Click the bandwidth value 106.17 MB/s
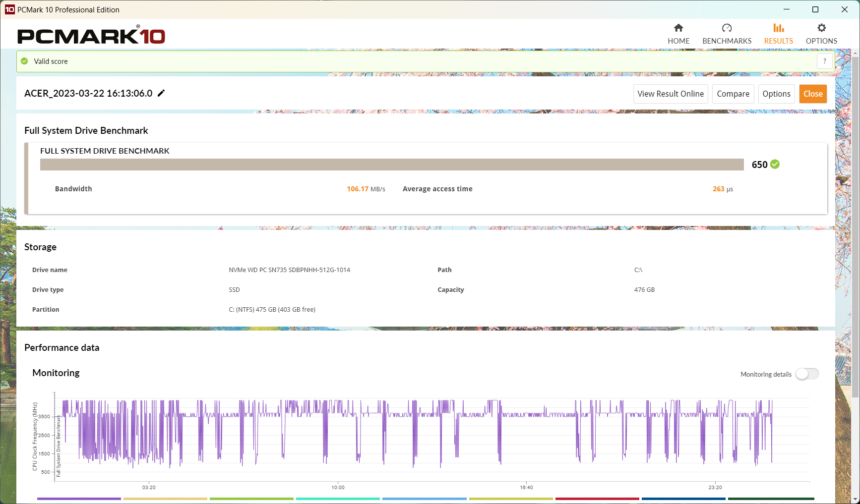 [x=366, y=189]
